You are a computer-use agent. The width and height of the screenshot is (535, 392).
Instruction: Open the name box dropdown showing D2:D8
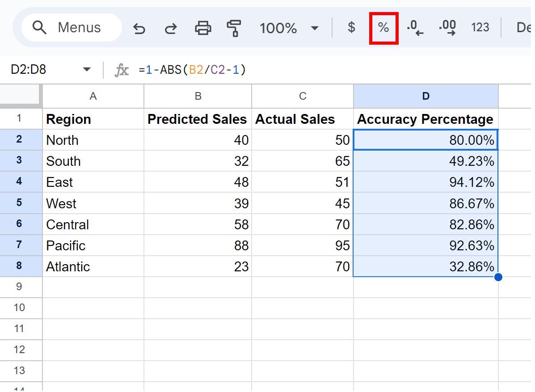click(x=87, y=69)
